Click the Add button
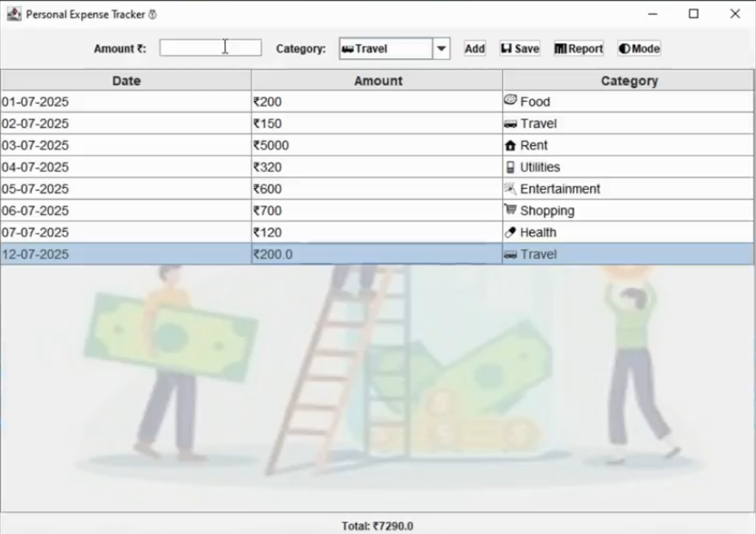Screen dimensions: 756x534 pos(475,49)
